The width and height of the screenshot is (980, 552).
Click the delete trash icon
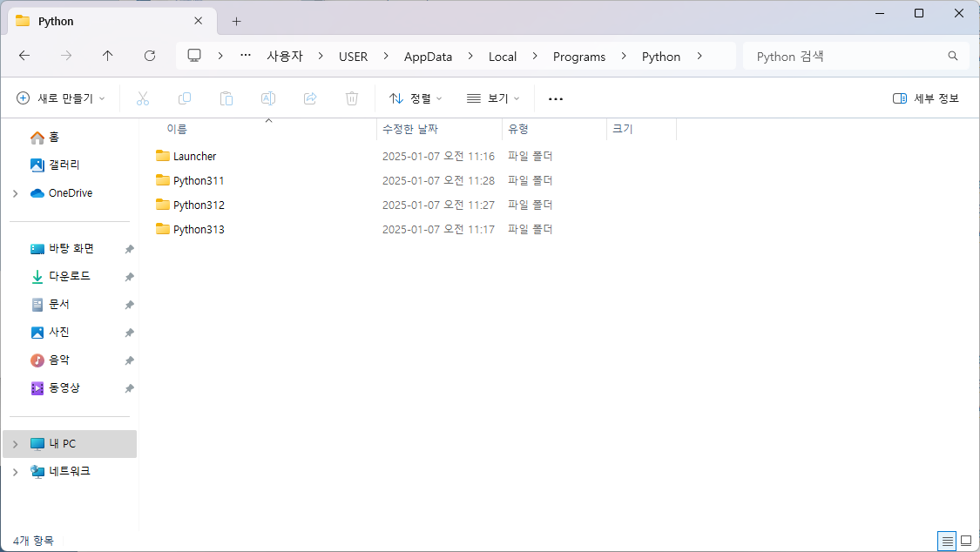(x=352, y=98)
